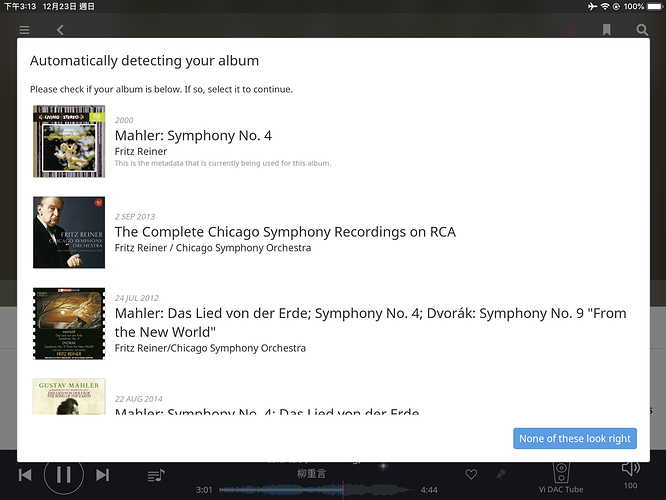Pause the current playback
The image size is (666, 500).
[x=64, y=475]
